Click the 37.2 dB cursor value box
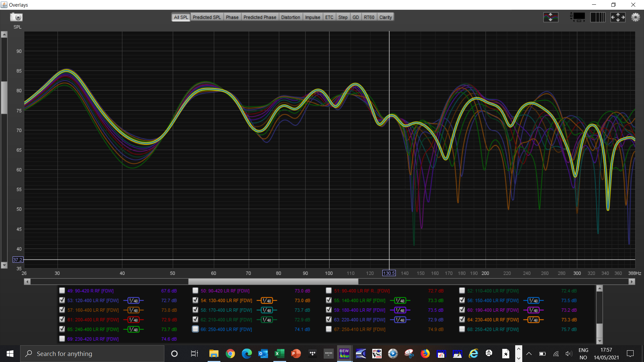Screen dimensions: 644x362 [18, 260]
